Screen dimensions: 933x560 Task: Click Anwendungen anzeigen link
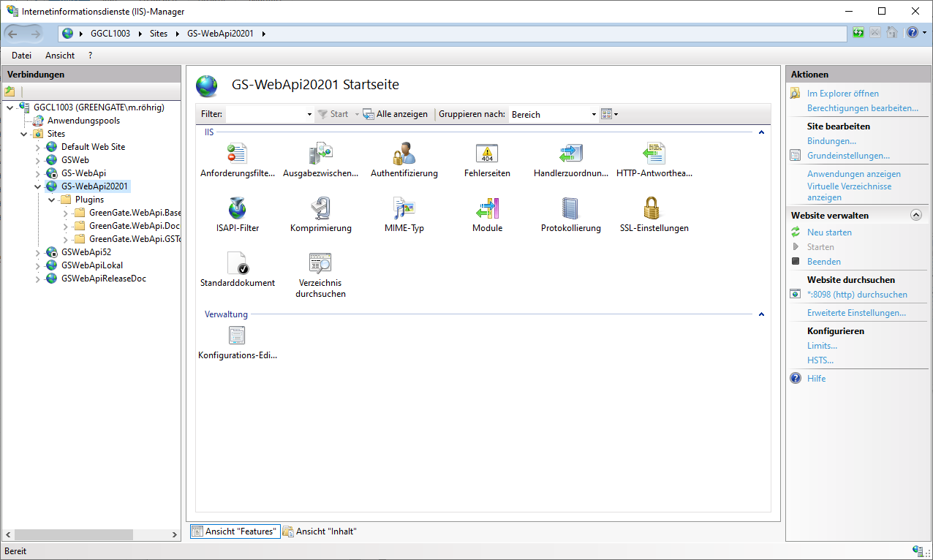854,174
